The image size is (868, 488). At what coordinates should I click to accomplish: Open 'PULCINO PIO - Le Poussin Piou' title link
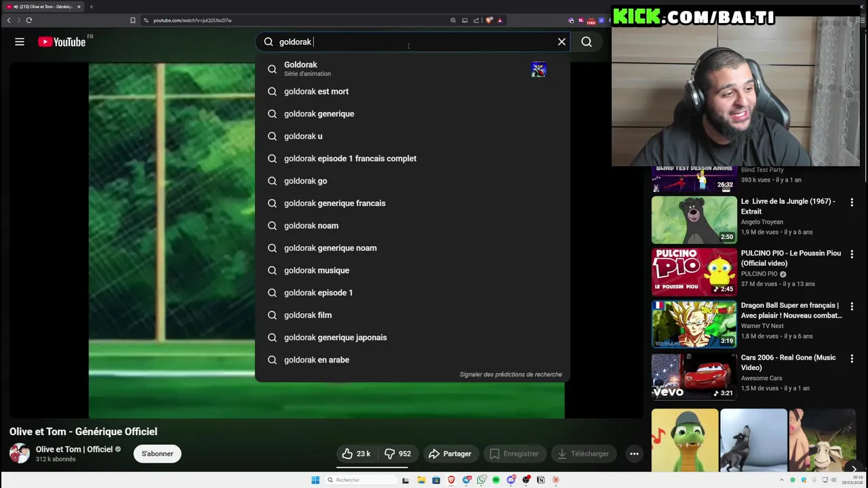tap(791, 258)
